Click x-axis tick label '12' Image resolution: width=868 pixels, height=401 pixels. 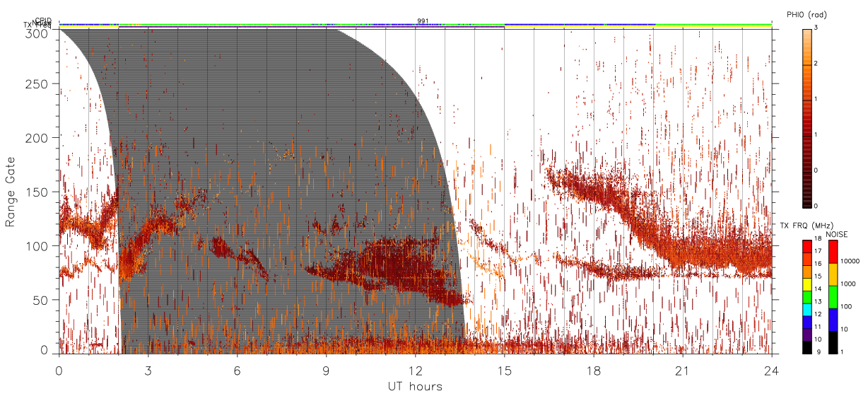coord(415,371)
